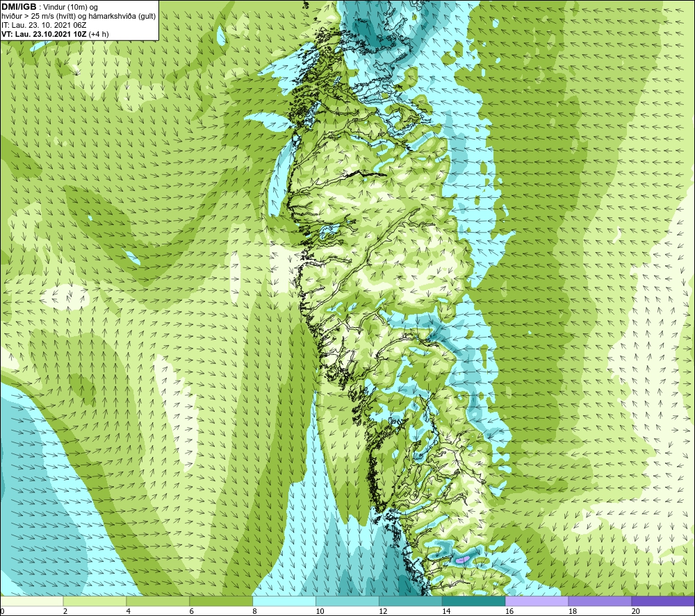
Task: Click the small purple wind maximum patch
Action: 461,560
